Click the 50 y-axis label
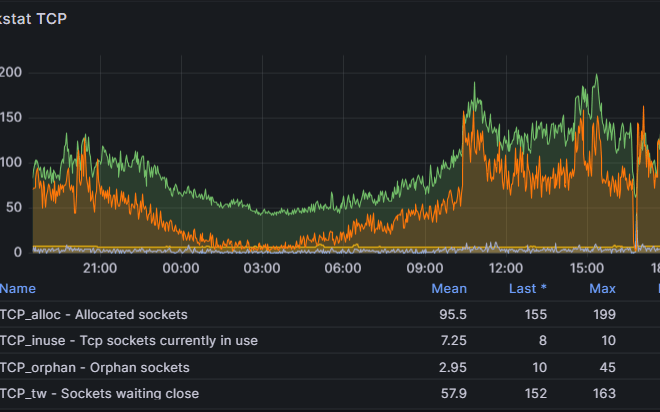 click(14, 207)
